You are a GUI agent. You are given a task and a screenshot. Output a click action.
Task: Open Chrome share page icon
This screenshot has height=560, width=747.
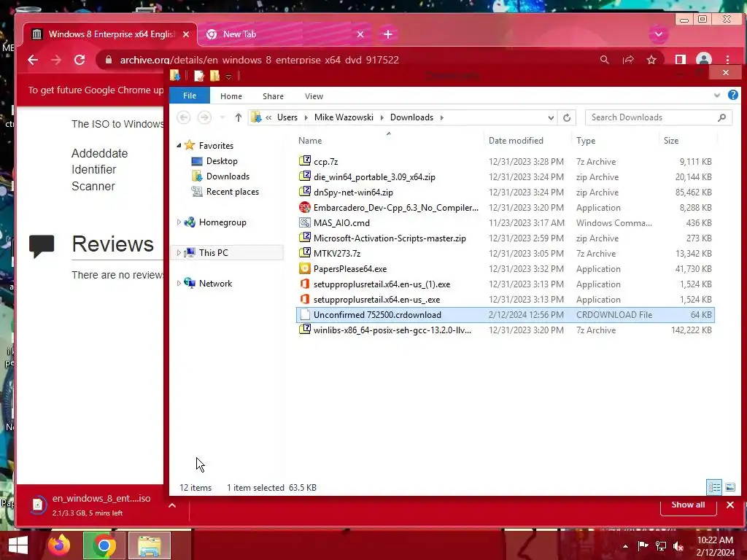[x=628, y=60]
